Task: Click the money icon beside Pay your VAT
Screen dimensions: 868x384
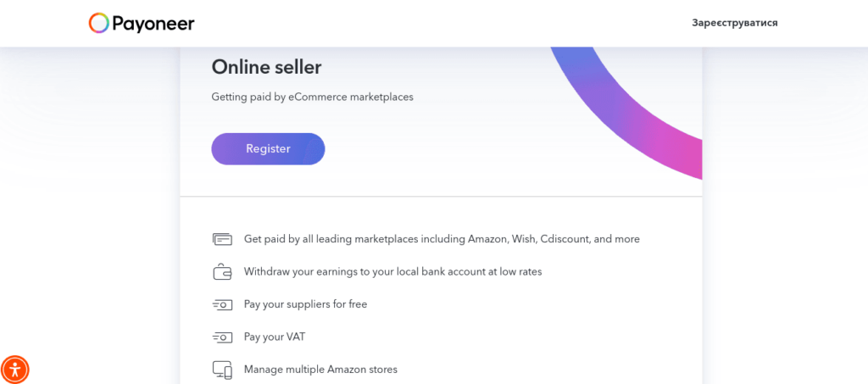Action: [222, 337]
